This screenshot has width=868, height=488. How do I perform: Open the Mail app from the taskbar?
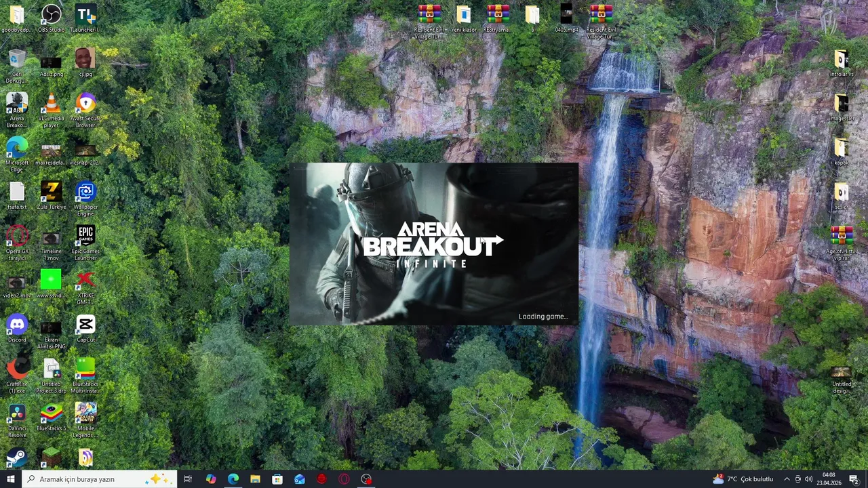click(x=300, y=479)
